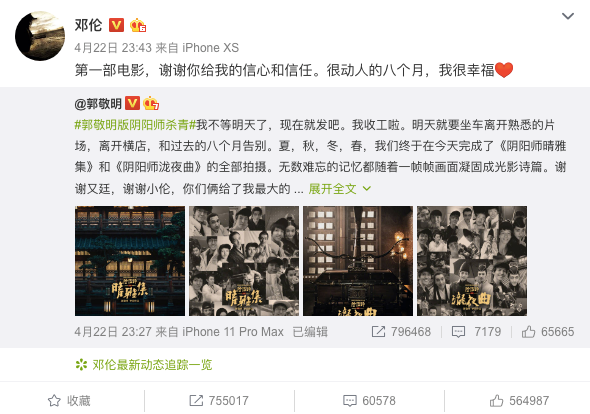The width and height of the screenshot is (590, 414).
Task: Click the orange V badge beside 邓伦
Action: 116,25
